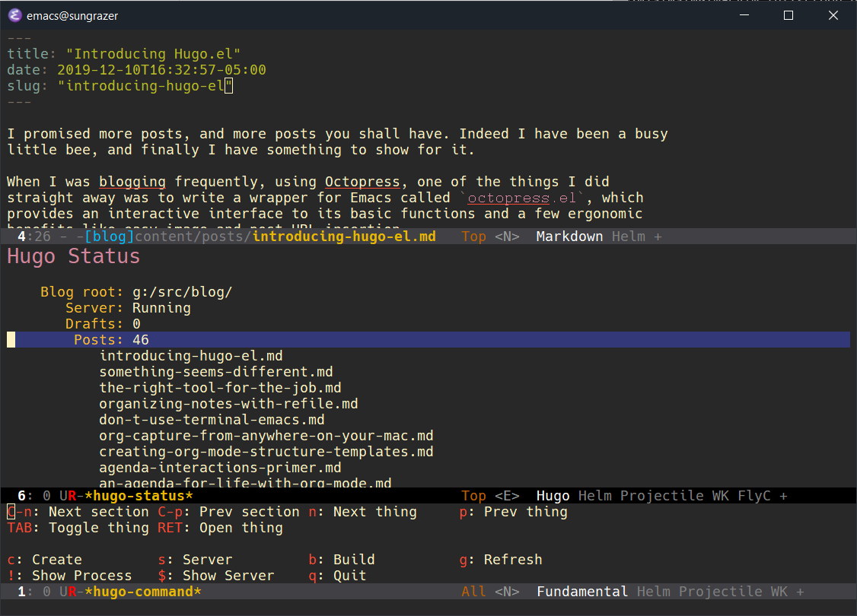Click the title line "Introducing Hugo.el"
This screenshot has height=616, width=857.
pyautogui.click(x=123, y=54)
